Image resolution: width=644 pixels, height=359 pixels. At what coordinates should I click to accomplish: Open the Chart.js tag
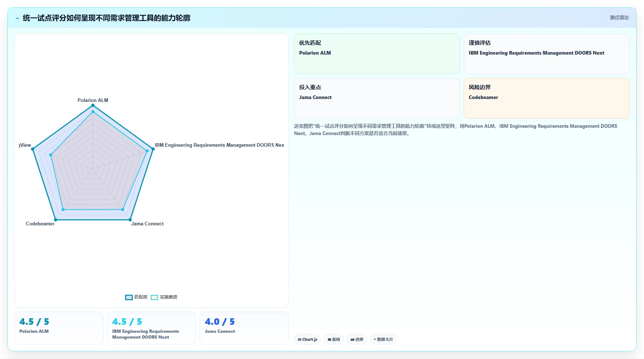[x=307, y=339]
